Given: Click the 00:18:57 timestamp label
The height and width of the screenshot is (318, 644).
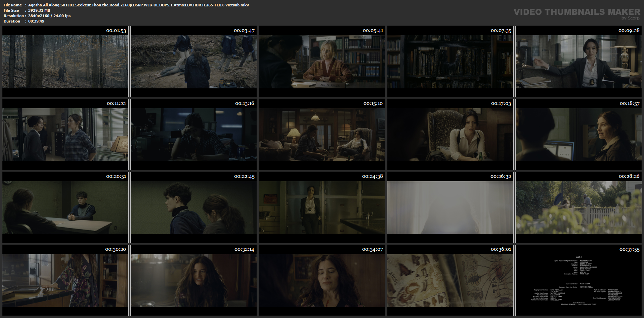Looking at the screenshot, I should (x=630, y=104).
